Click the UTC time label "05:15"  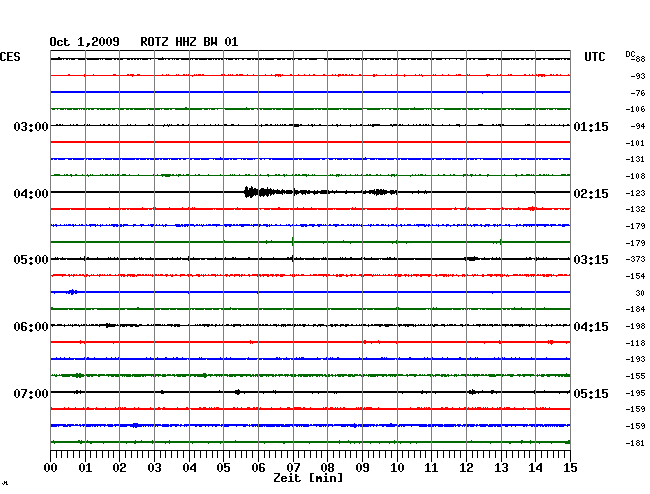tap(591, 393)
